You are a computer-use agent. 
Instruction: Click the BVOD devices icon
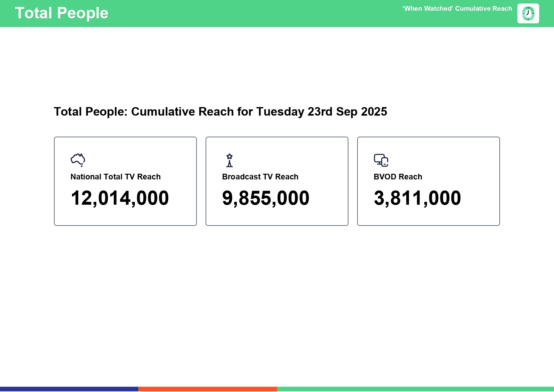[x=381, y=160]
